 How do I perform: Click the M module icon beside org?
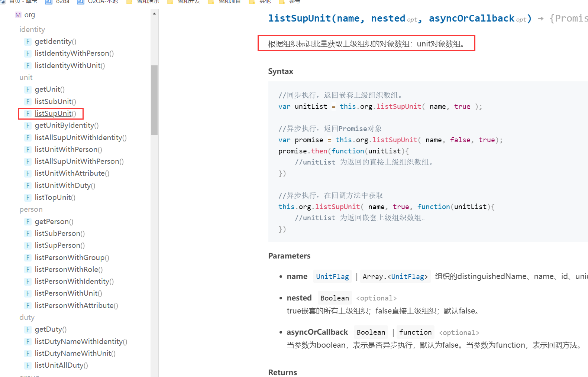18,15
